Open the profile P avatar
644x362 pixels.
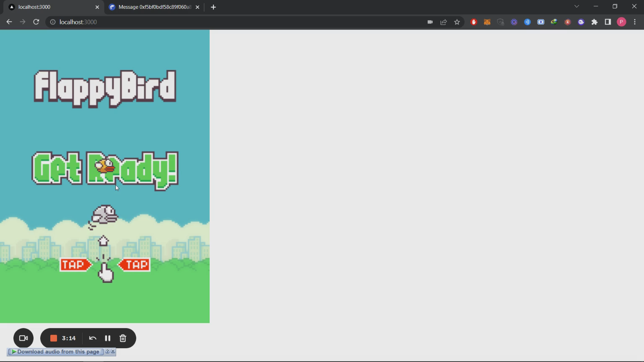point(622,22)
